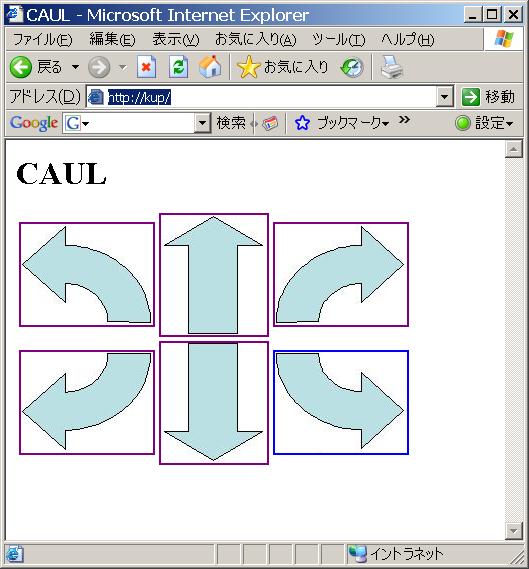Click the Refresh page icon

tap(179, 67)
